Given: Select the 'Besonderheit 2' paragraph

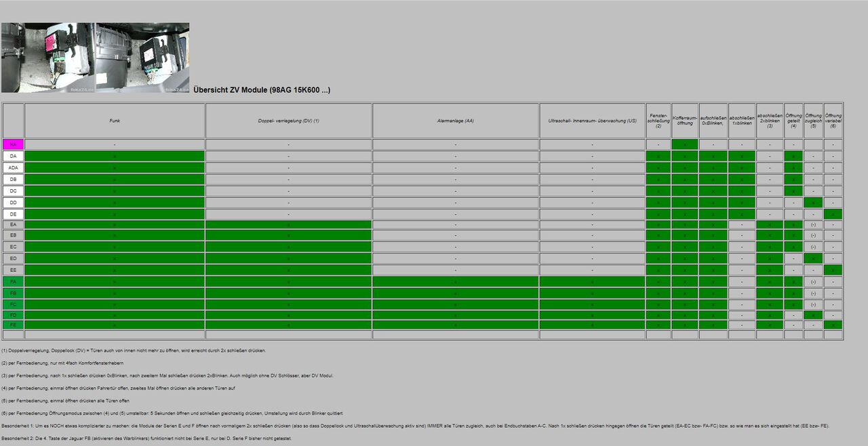Looking at the screenshot, I should click(x=146, y=439).
